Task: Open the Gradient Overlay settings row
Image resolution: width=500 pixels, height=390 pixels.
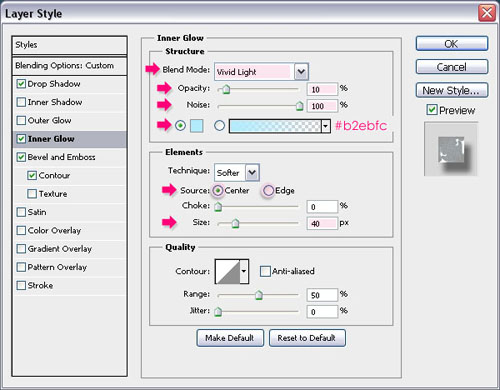Action: 69,249
